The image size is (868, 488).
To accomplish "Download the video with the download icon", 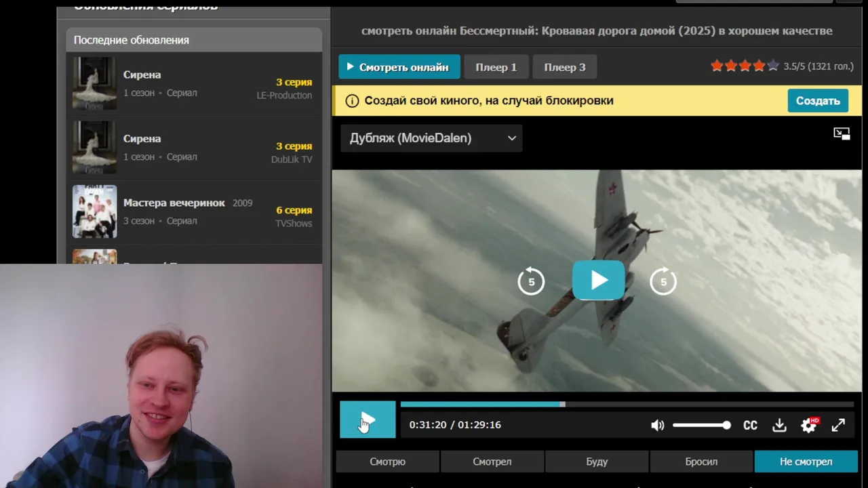I will click(x=779, y=425).
